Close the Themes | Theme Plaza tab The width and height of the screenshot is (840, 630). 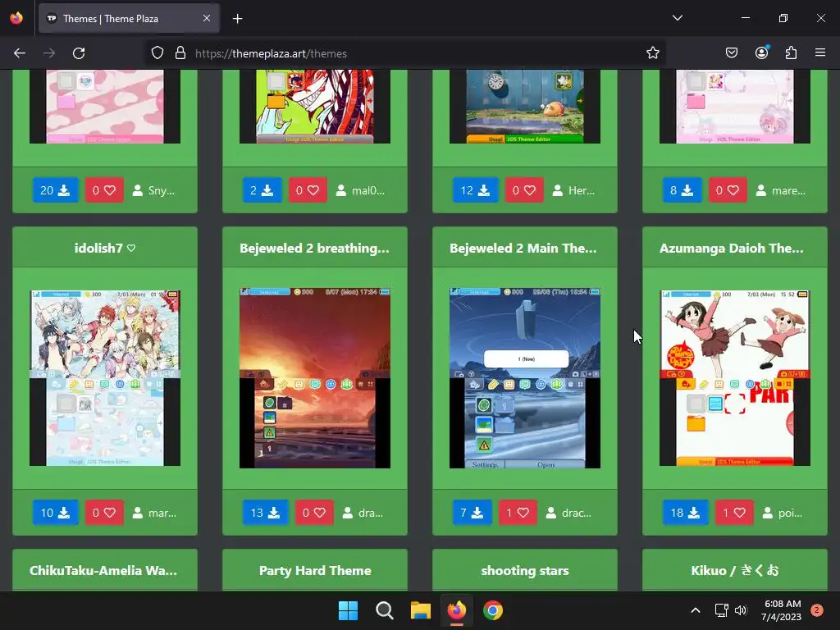207,19
